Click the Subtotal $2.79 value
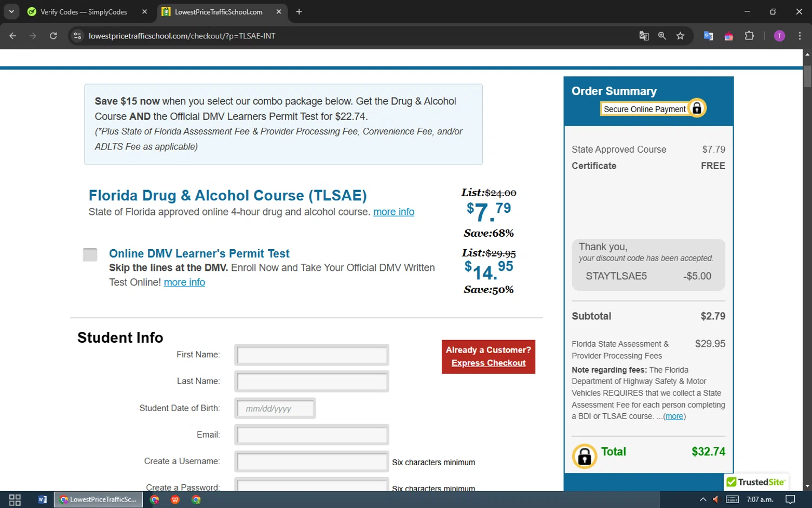Viewport: 812px width, 508px height. point(713,316)
